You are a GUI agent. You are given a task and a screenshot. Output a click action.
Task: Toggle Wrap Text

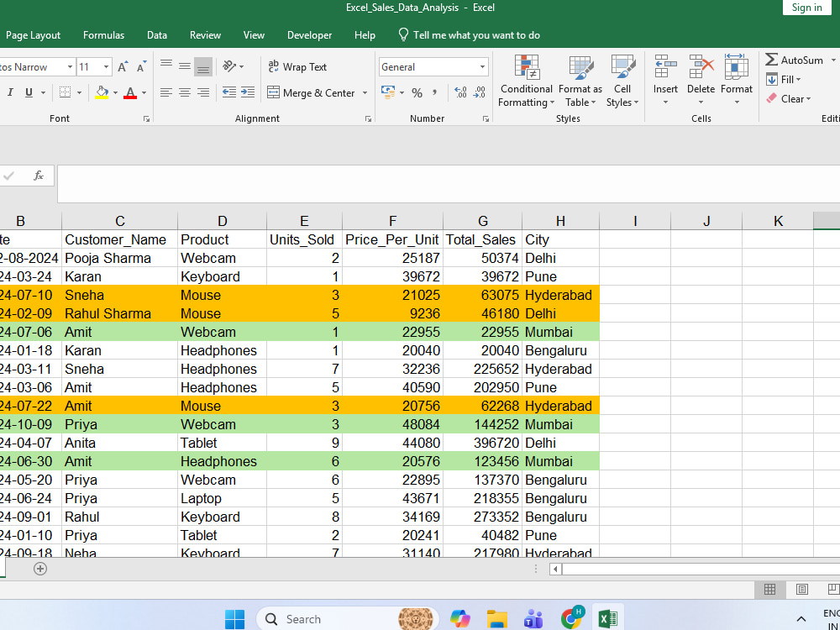(x=297, y=66)
